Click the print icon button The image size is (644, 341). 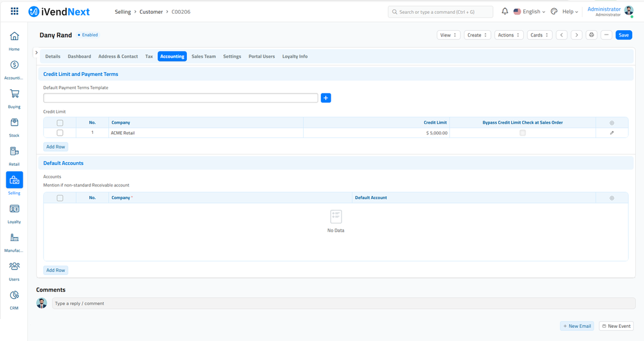coord(591,35)
